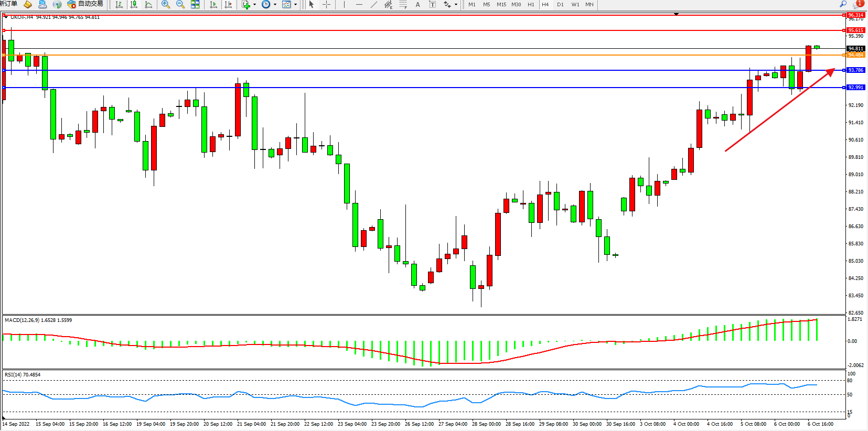Select the crosshair cursor tool

tap(326, 4)
